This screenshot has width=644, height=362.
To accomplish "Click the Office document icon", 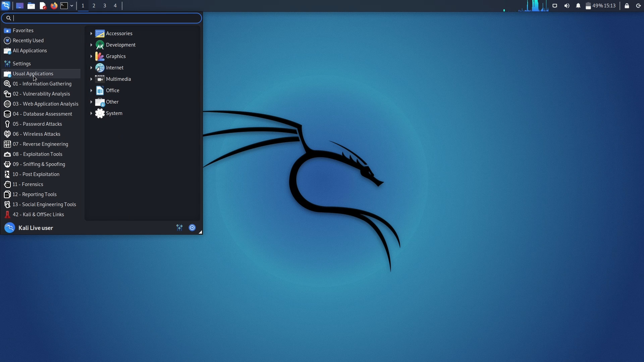I will point(100,90).
